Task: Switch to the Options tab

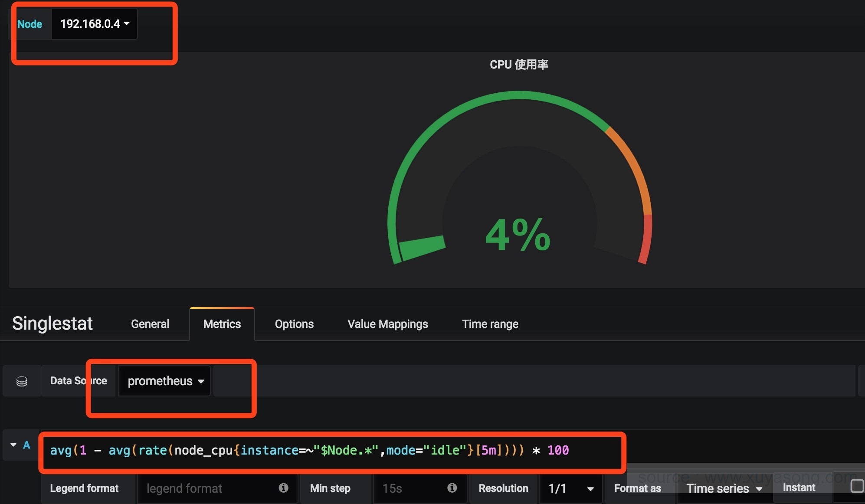Action: [x=294, y=324]
